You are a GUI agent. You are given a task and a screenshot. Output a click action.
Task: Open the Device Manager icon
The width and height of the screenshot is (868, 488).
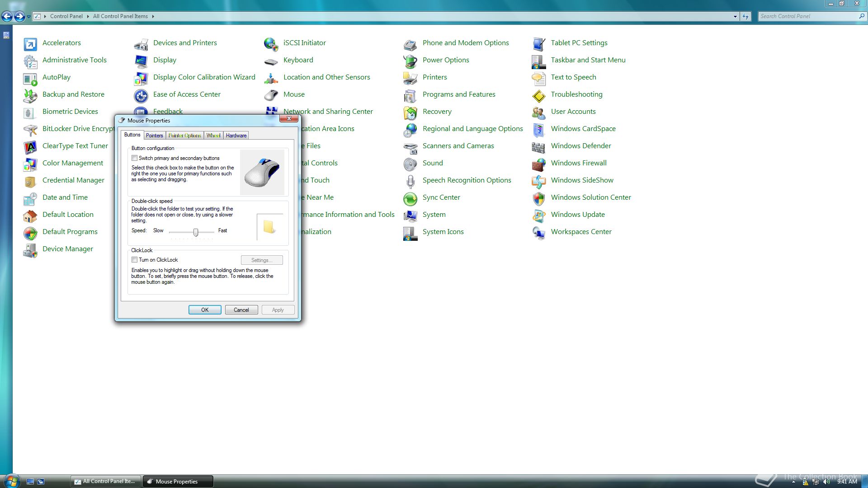[30, 250]
